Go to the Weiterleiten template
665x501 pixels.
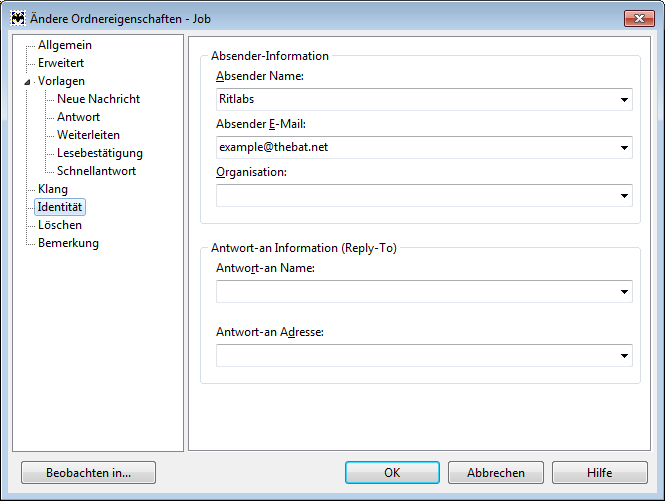coord(89,135)
